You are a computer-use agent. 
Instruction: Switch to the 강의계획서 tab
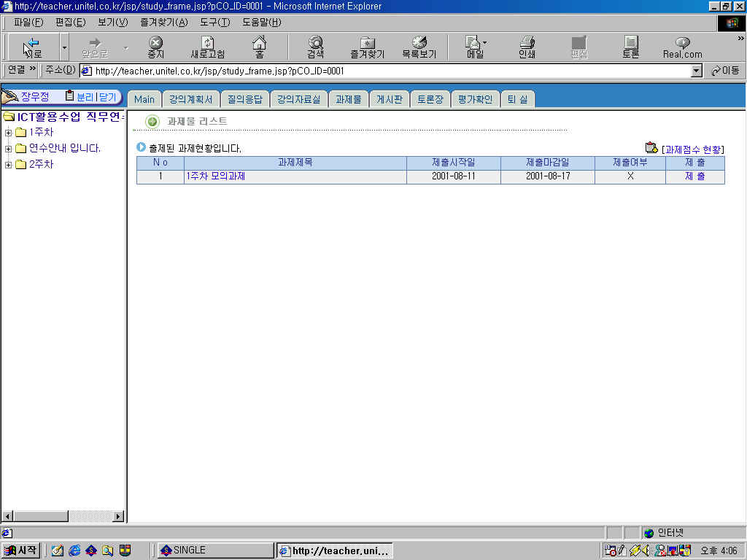pyautogui.click(x=190, y=99)
